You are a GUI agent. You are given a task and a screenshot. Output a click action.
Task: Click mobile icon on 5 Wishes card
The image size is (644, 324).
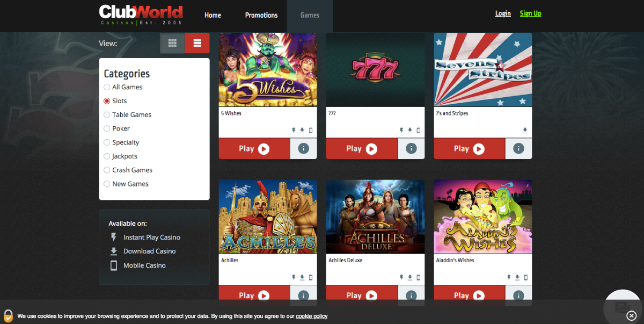pyautogui.click(x=311, y=131)
